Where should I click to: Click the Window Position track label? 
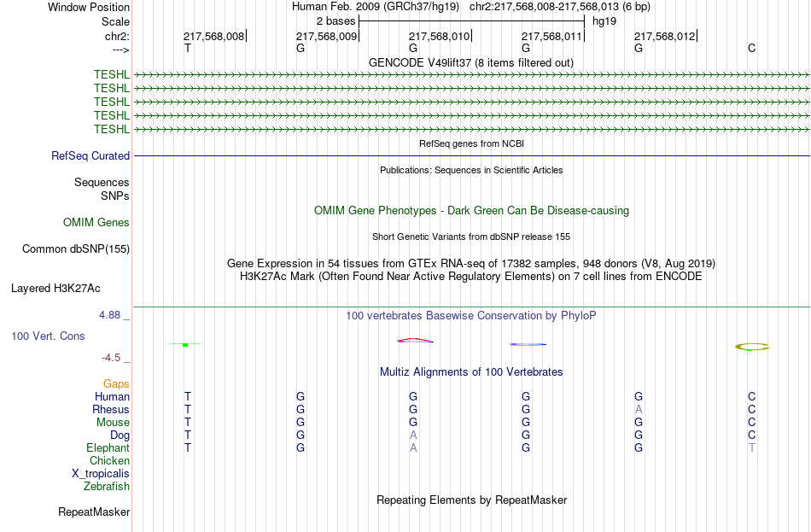[x=89, y=7]
